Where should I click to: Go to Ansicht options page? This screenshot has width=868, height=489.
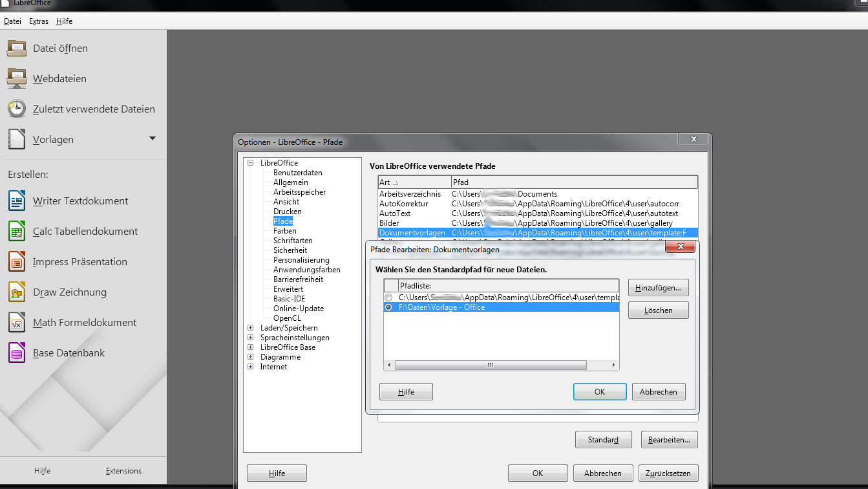[x=286, y=202]
